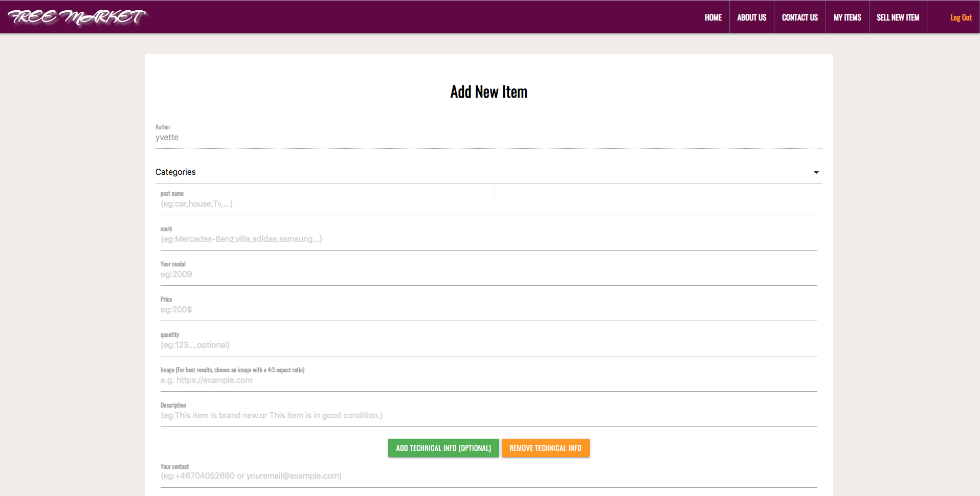Image resolution: width=980 pixels, height=496 pixels.
Task: Focus the Author field showing yvette
Action: tap(488, 138)
